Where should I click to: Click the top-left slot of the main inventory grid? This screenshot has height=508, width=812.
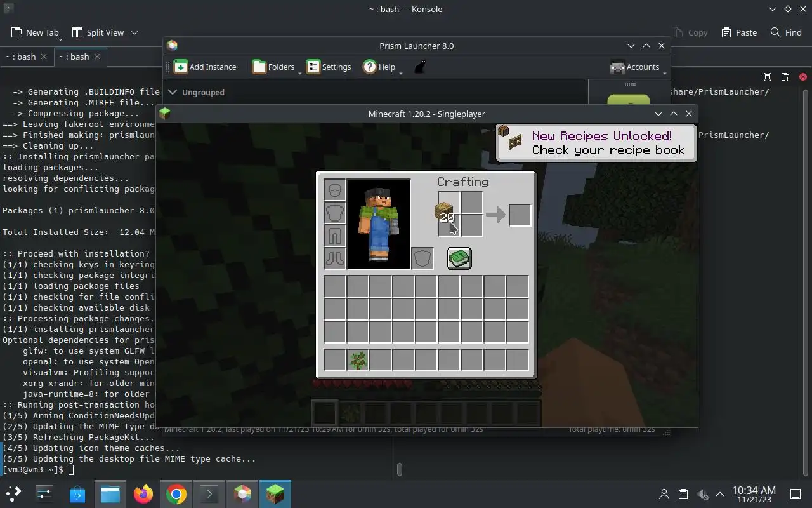point(335,286)
